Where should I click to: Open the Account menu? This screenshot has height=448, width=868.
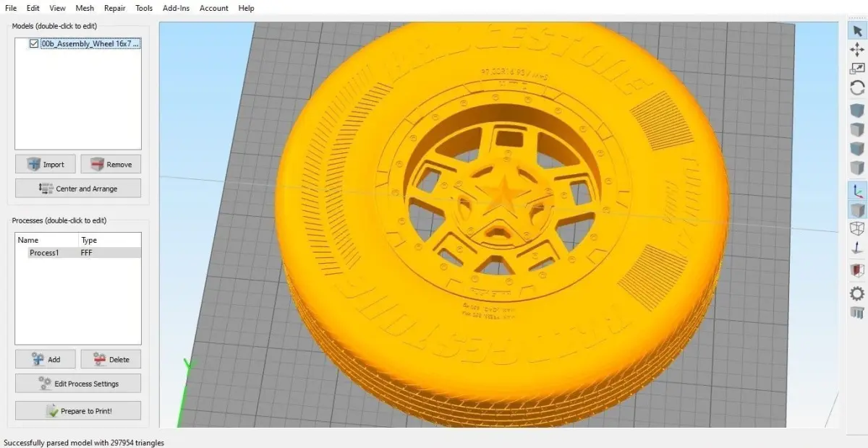coord(214,8)
